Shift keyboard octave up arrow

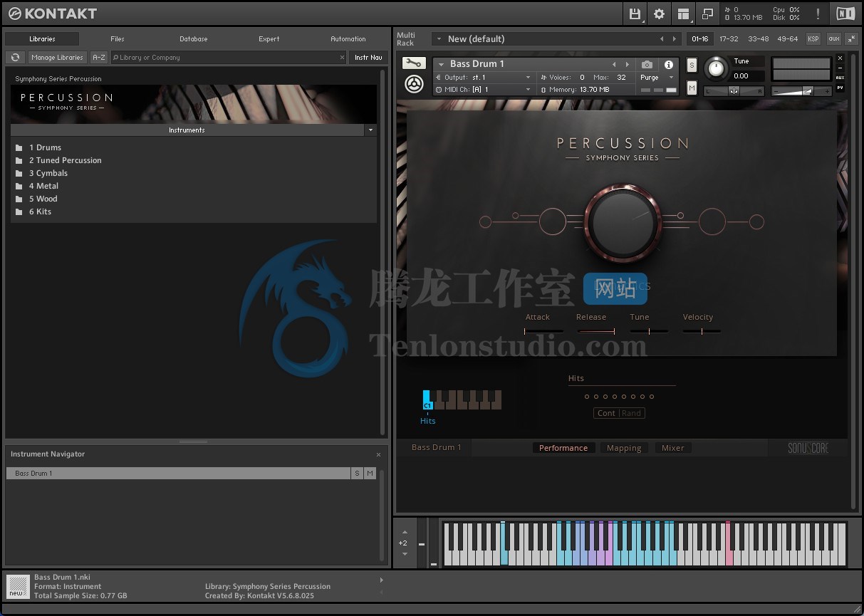405,532
